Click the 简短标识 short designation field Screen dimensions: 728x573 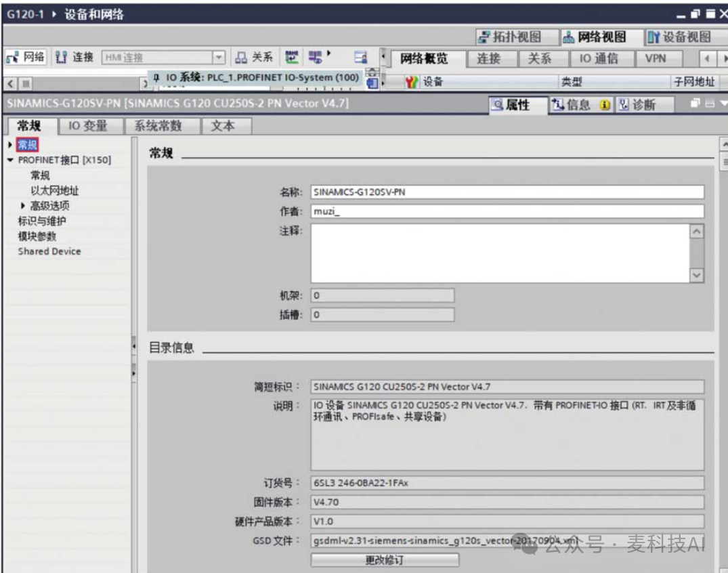(507, 387)
